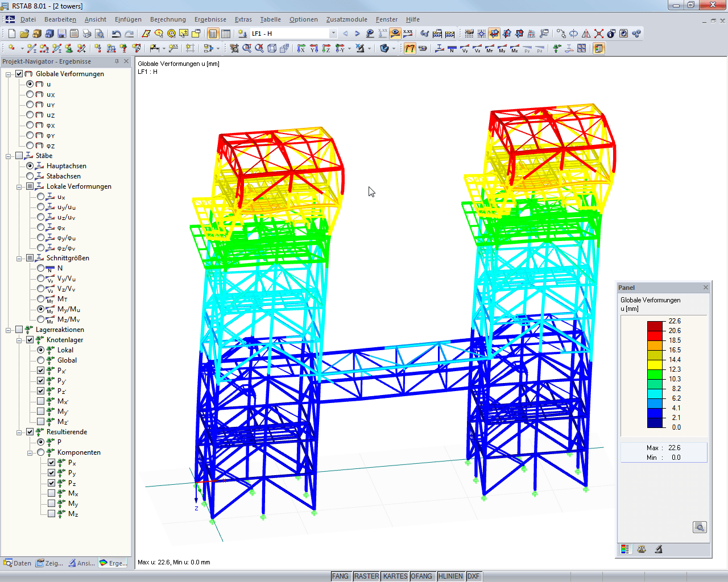Image resolution: width=728 pixels, height=582 pixels.
Task: Show result values x.xx icon
Action: 408,34
